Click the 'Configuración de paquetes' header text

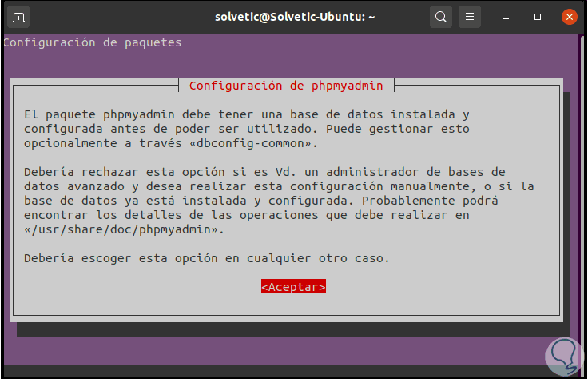(92, 42)
